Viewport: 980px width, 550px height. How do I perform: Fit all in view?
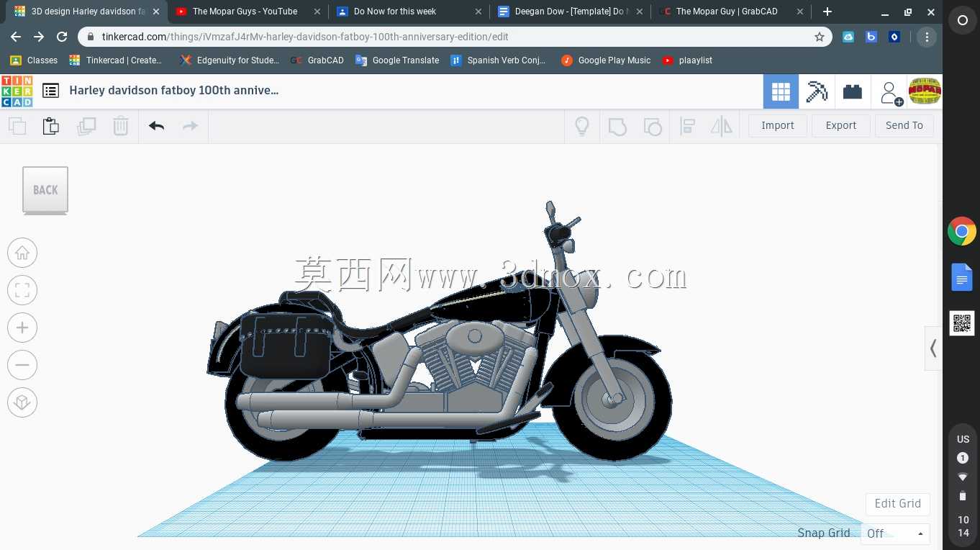[x=22, y=290]
